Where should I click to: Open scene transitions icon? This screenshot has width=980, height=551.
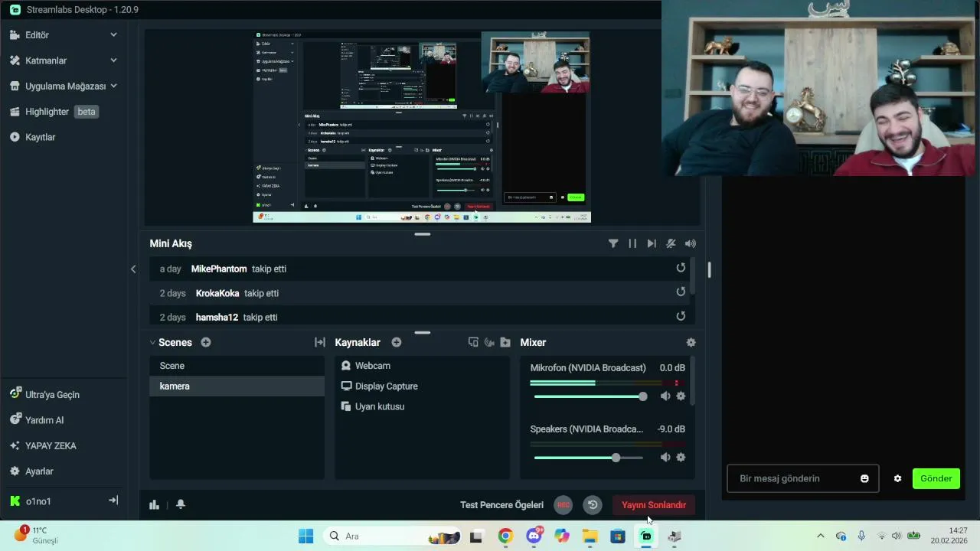click(320, 342)
